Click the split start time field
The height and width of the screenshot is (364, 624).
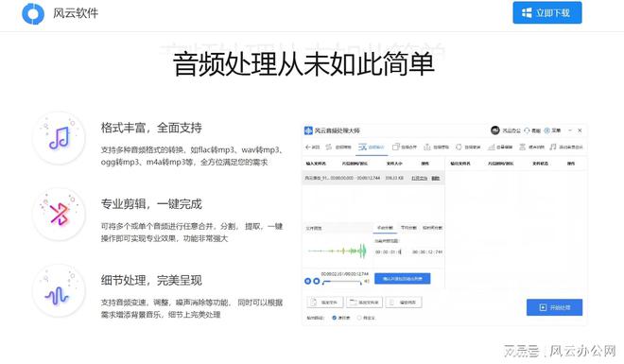point(389,251)
